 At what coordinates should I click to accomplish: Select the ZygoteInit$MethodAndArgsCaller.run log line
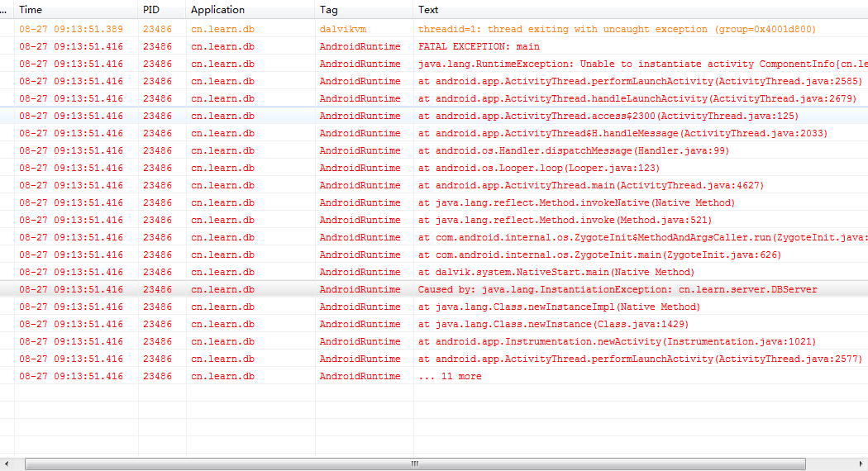coord(434,237)
